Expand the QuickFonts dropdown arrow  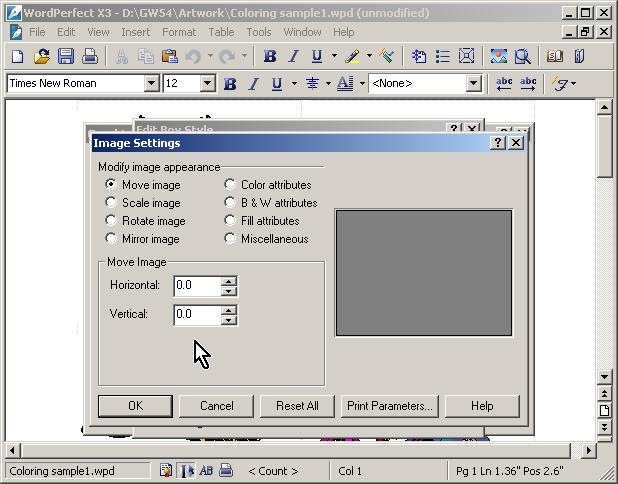pos(573,83)
